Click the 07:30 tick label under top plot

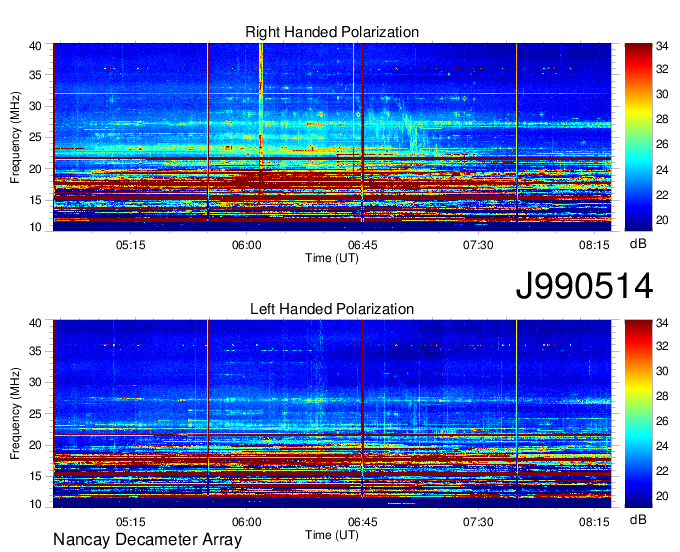478,245
